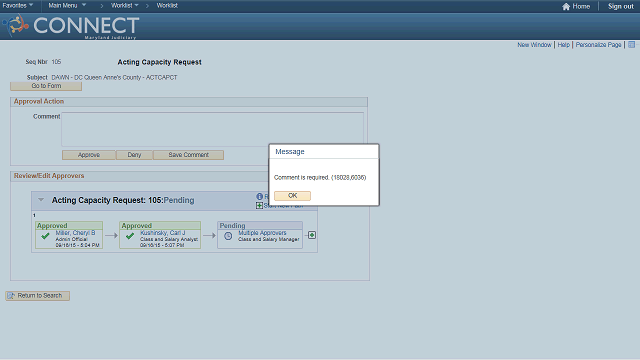Viewport: 640px width, 360px height.
Task: Click the grid icon beside Personalize Page
Action: coord(631,44)
